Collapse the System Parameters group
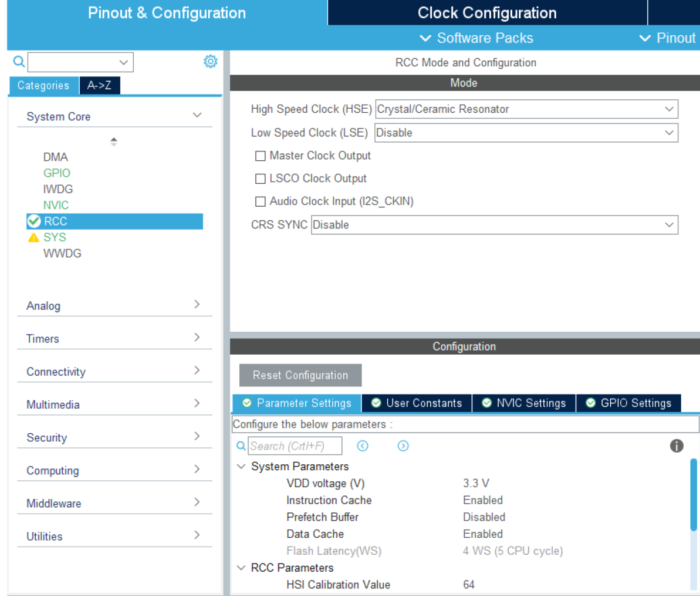 point(241,466)
